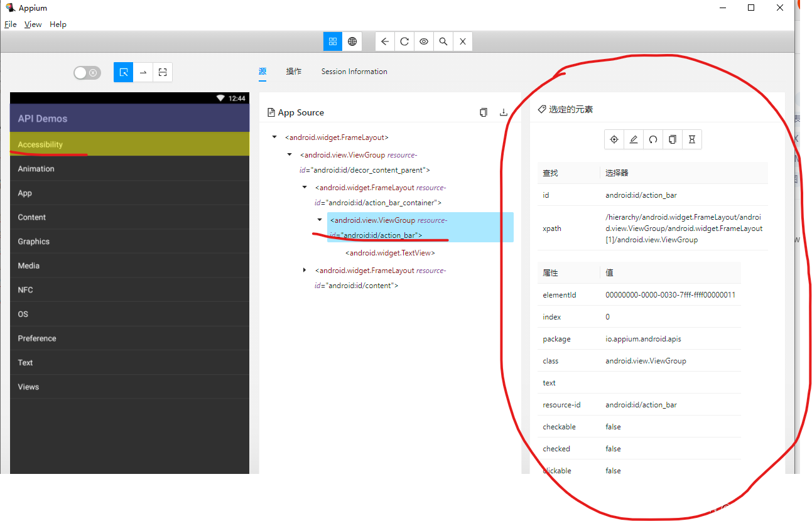Open the File menu
The image size is (812, 521).
pyautogui.click(x=11, y=24)
